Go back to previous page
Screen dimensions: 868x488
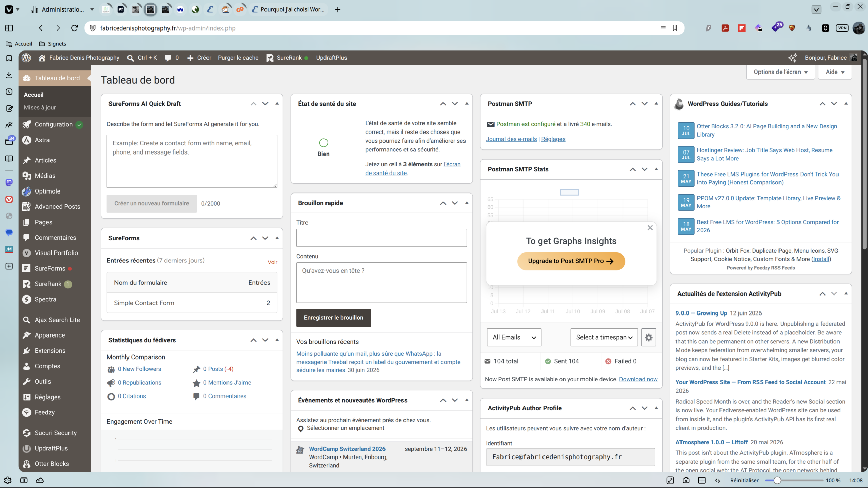coord(41,28)
